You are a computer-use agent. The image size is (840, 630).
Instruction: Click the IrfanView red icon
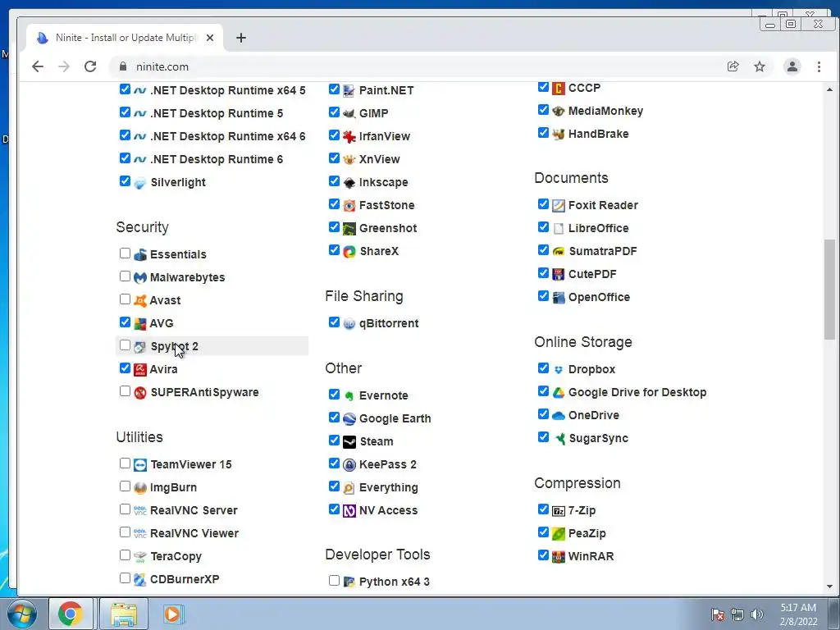click(349, 137)
